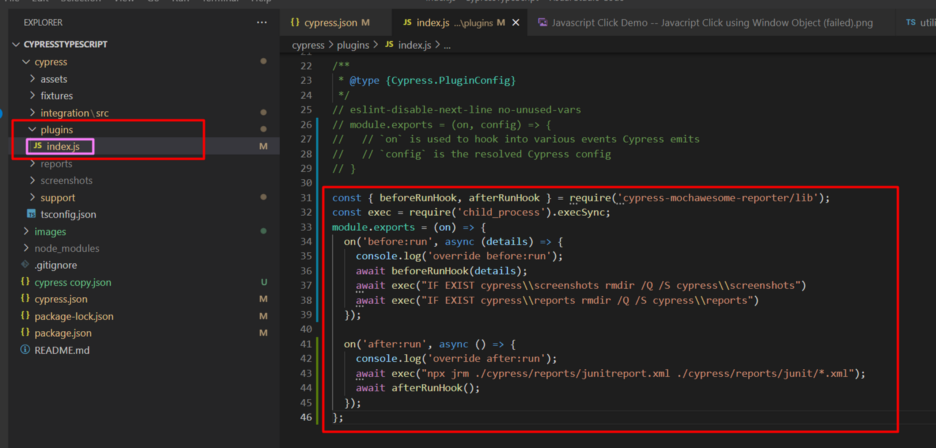Click the README.md info icon
936x448 pixels.
[x=27, y=350]
